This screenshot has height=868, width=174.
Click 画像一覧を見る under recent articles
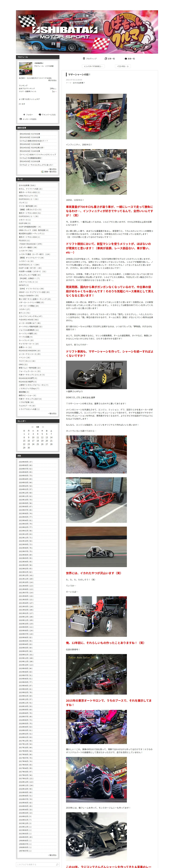click(x=50, y=172)
